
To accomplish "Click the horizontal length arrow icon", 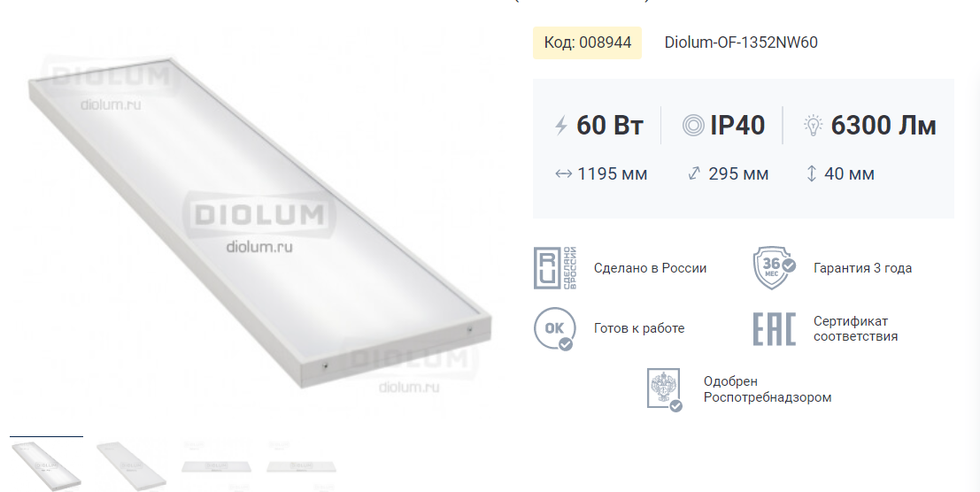I will [563, 174].
